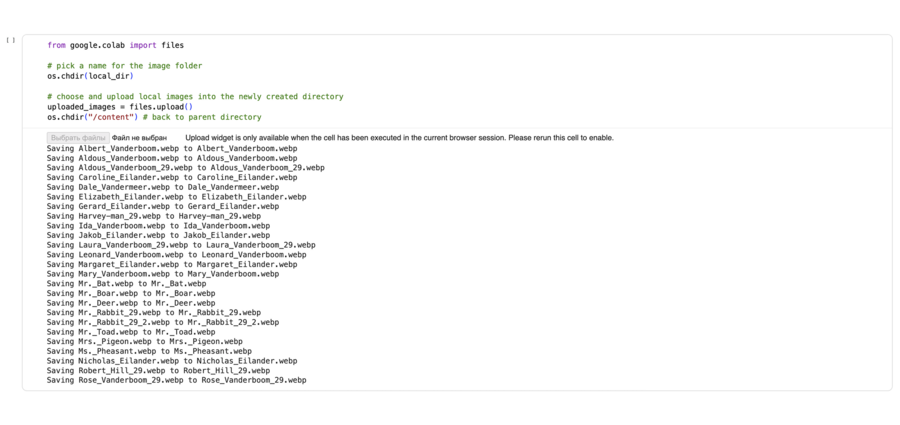The width and height of the screenshot is (900, 425).
Task: Click the 'Saving Mr._Bat.webp' output line
Action: (131, 284)
